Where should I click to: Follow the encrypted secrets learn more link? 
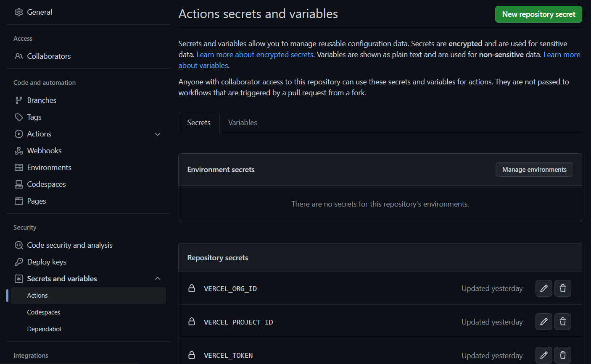pyautogui.click(x=254, y=54)
